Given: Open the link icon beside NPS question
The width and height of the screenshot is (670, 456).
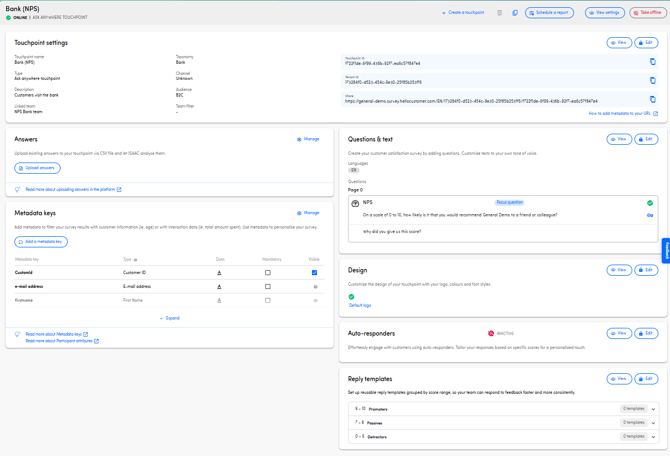Looking at the screenshot, I should pyautogui.click(x=650, y=215).
